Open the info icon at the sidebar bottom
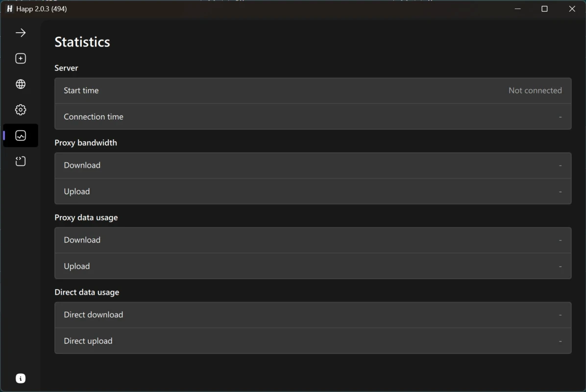The image size is (586, 392). point(21,379)
